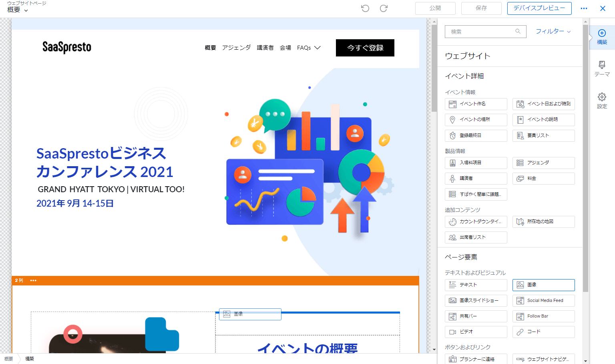The image size is (615, 364).
Task: Click the canvas vertical scrollbar thumb
Action: click(x=434, y=68)
